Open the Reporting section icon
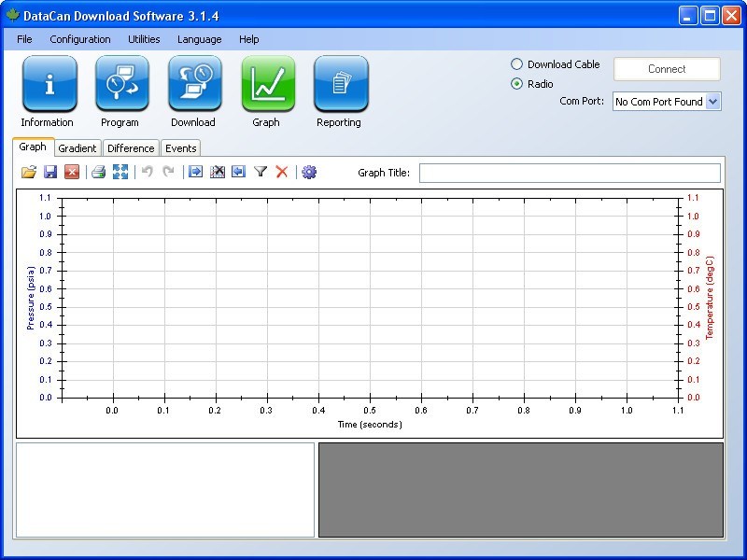747x560 pixels. (341, 83)
